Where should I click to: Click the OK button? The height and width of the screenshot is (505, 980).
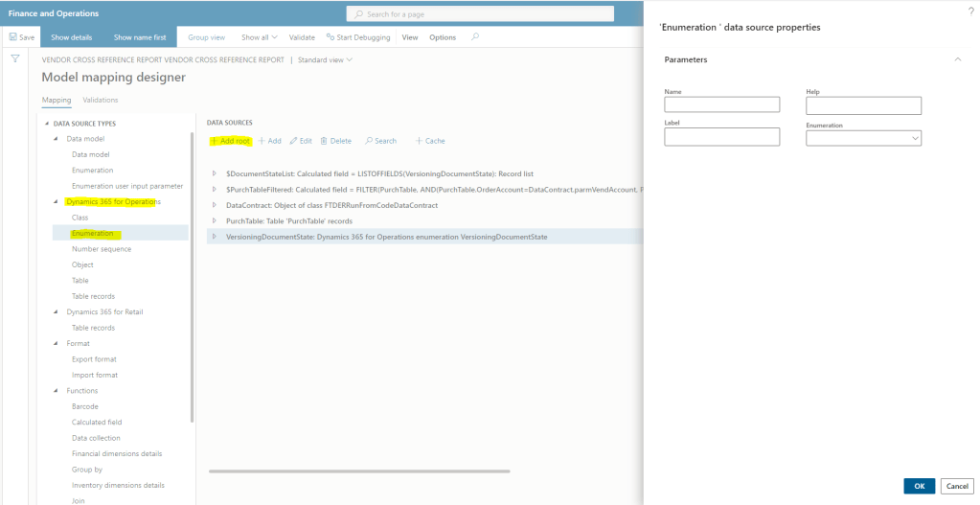[919, 486]
